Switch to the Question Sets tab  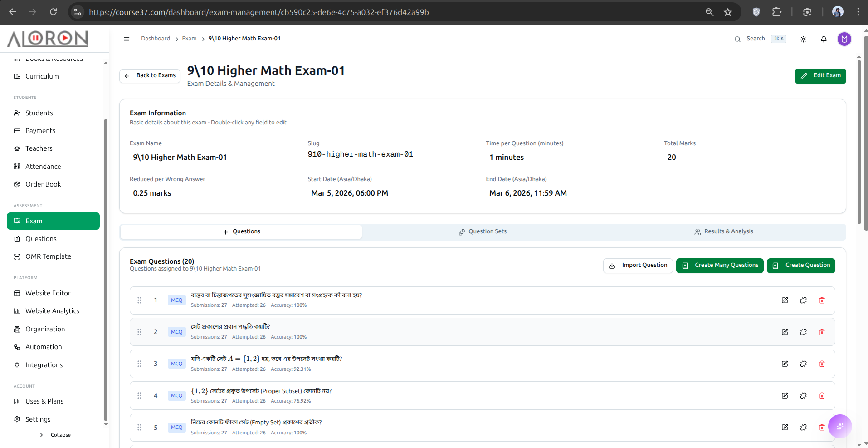point(483,231)
